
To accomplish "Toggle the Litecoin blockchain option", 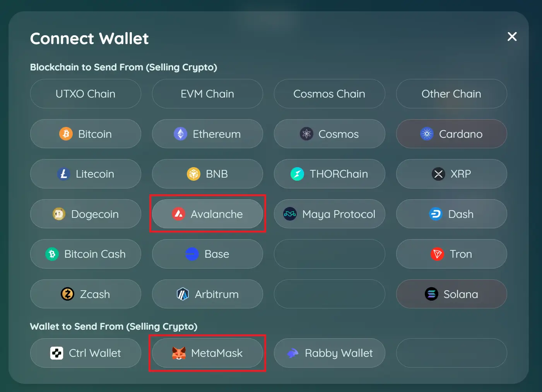I will tap(85, 174).
